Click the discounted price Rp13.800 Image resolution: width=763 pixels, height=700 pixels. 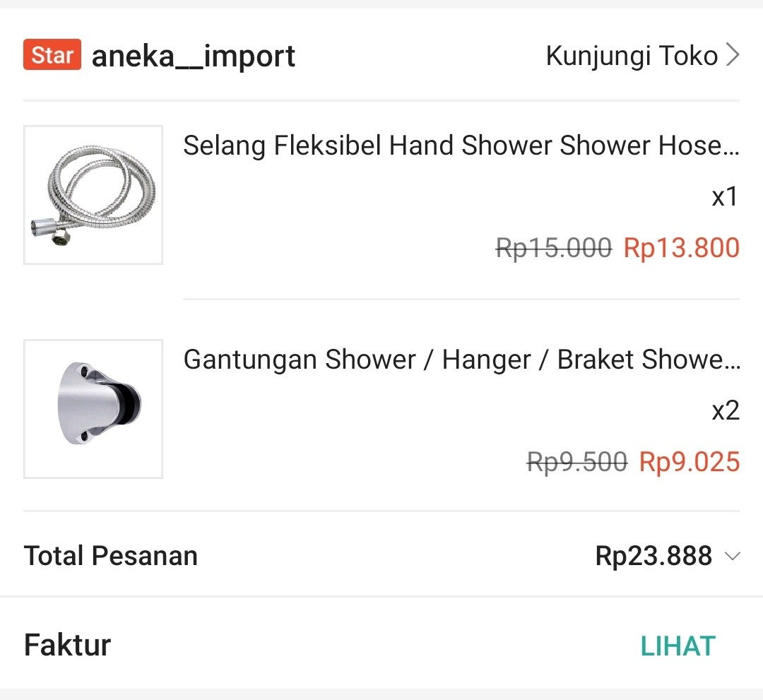(680, 248)
